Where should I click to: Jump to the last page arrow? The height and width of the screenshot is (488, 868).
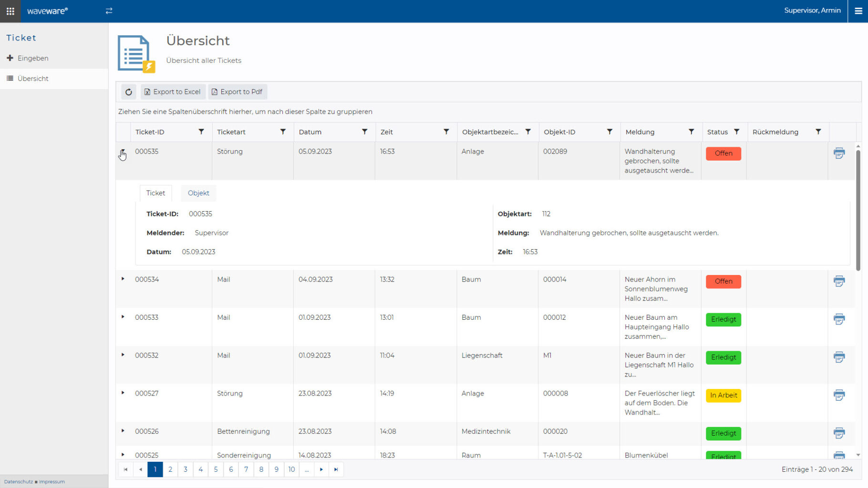click(x=336, y=469)
